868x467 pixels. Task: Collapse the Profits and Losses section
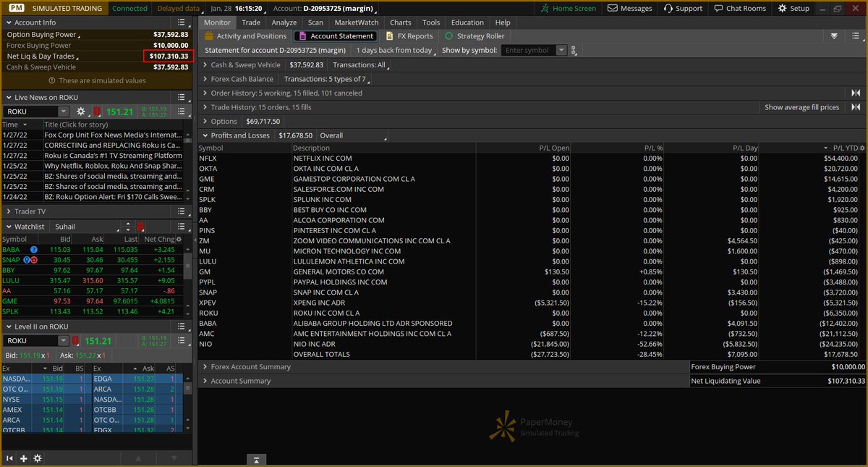205,135
